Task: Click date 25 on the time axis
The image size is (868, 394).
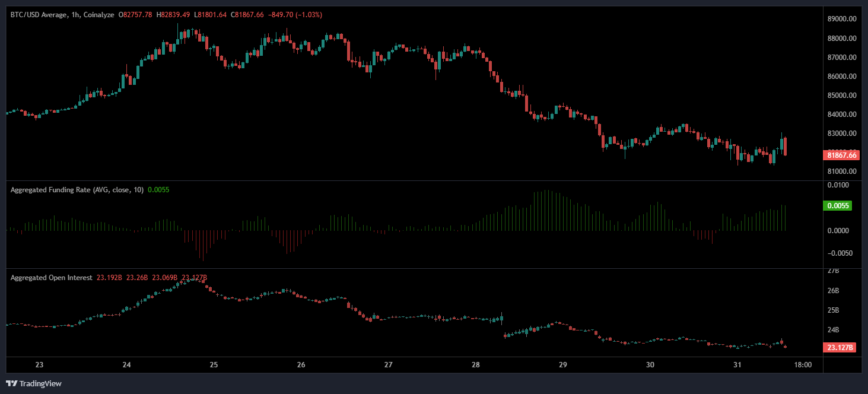Action: (214, 365)
